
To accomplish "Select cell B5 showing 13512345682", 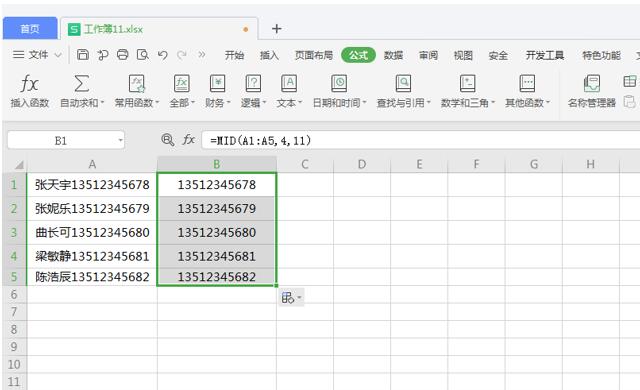I will coord(217,277).
